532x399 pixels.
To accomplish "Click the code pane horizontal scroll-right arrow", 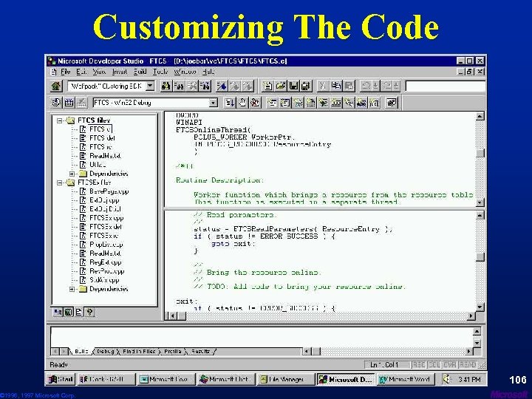I will tap(471, 316).
